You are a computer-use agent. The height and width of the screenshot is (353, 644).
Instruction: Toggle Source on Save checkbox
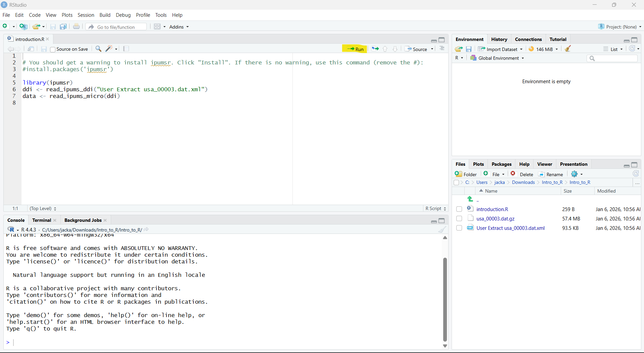(x=53, y=49)
